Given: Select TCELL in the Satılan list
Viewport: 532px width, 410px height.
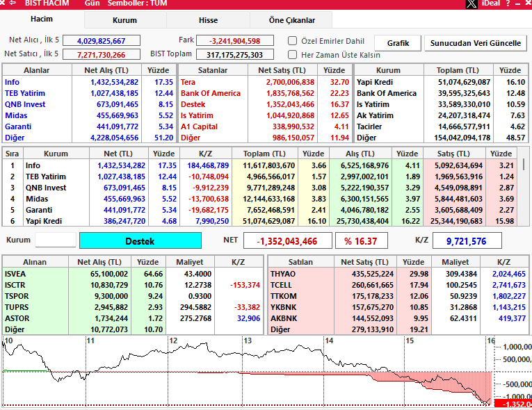Looking at the screenshot, I should pyautogui.click(x=281, y=285).
